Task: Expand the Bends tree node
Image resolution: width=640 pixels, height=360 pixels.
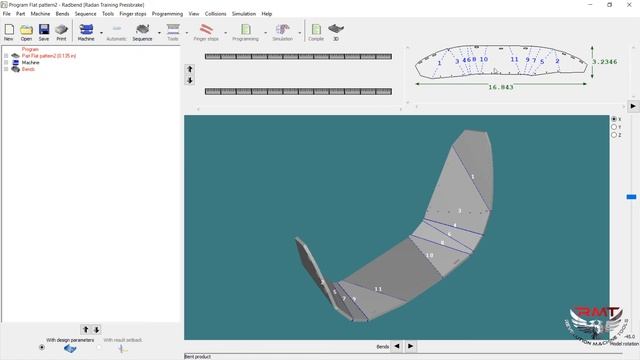Action: coord(6,69)
